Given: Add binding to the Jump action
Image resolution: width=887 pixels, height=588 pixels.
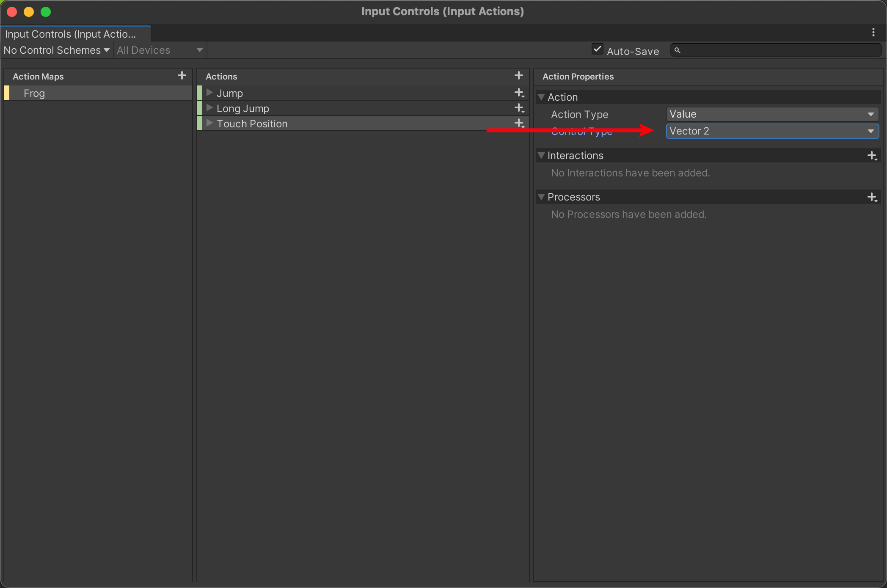Looking at the screenshot, I should [x=519, y=93].
